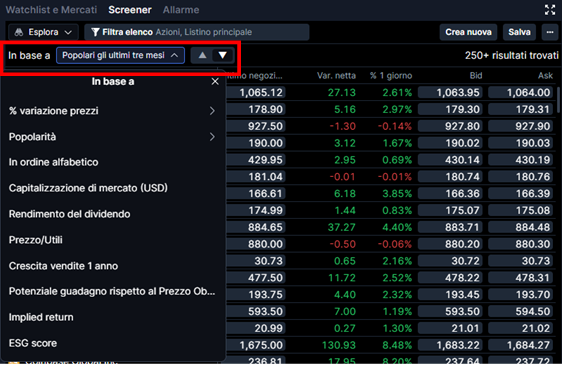Click the last price 1,675.00 cell
Screen dimensions: 564x377
(x=256, y=345)
